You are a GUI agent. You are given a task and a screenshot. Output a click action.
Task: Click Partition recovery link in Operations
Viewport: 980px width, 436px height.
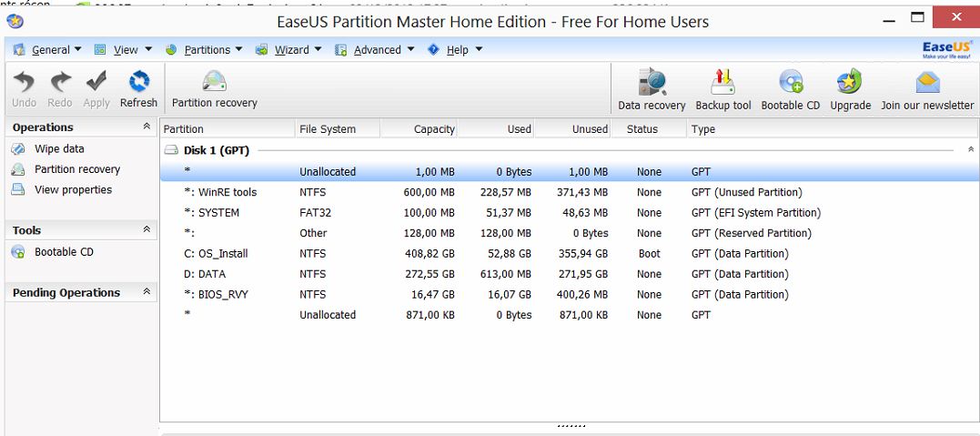click(77, 169)
